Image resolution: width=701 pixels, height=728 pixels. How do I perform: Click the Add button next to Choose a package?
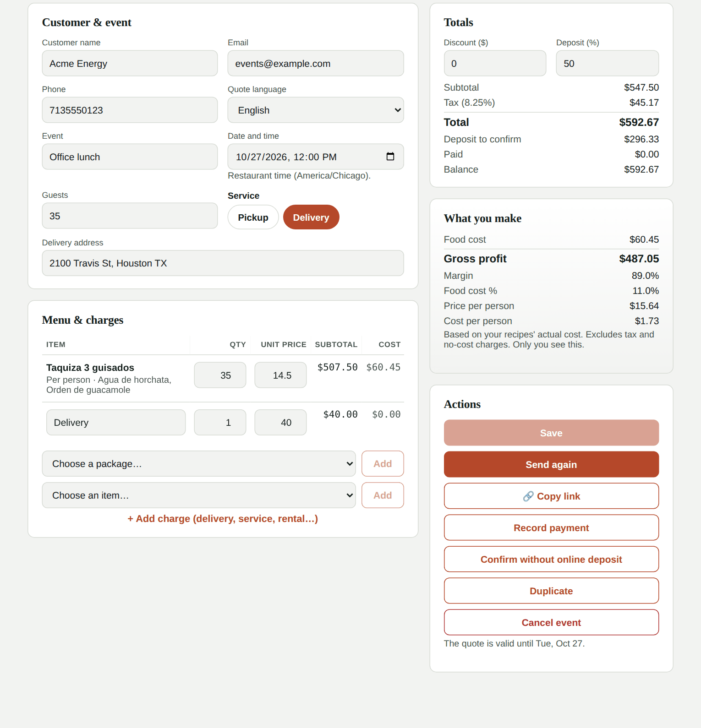coord(383,463)
